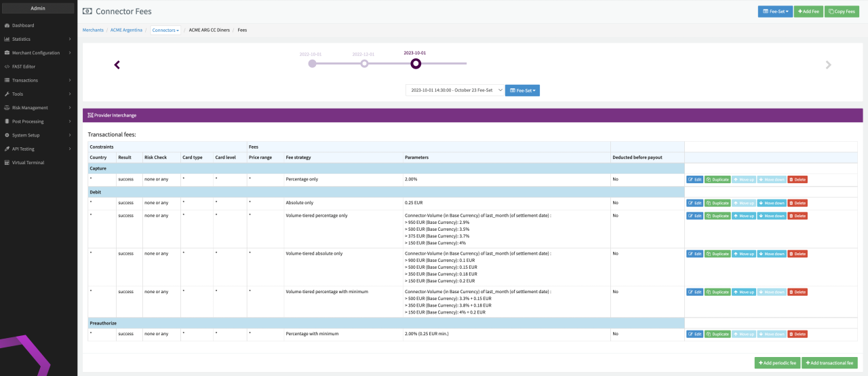
Task: Select the 2022-12-01 timeline marker
Action: point(364,64)
